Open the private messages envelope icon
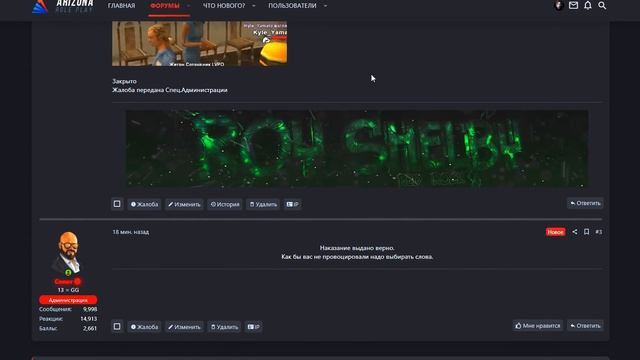The image size is (640, 360). [573, 5]
